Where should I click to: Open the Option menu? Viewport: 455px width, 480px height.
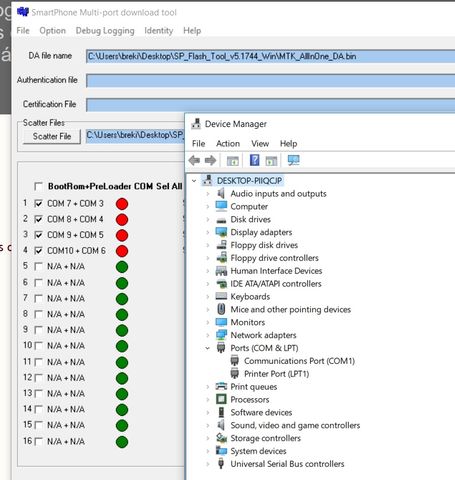pyautogui.click(x=52, y=31)
